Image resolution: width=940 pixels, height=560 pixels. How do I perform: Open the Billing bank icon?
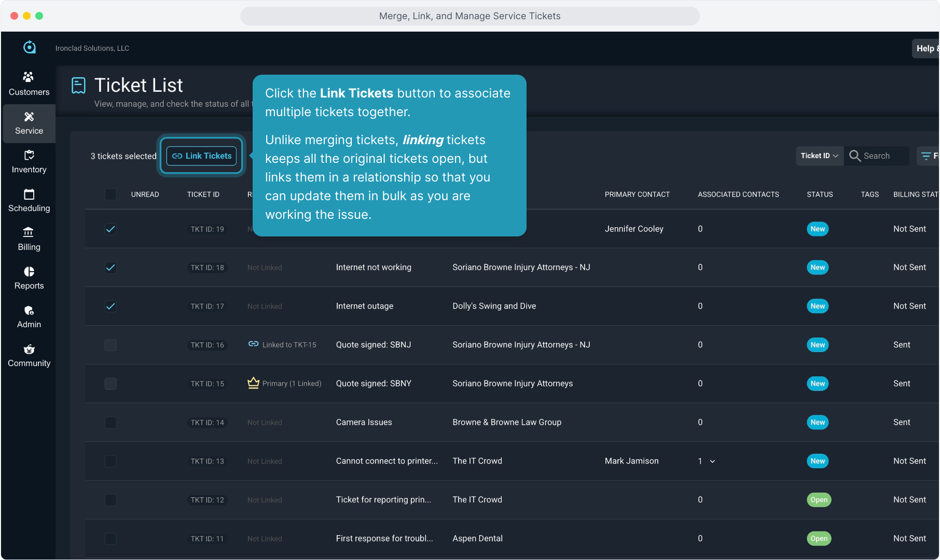pos(29,233)
